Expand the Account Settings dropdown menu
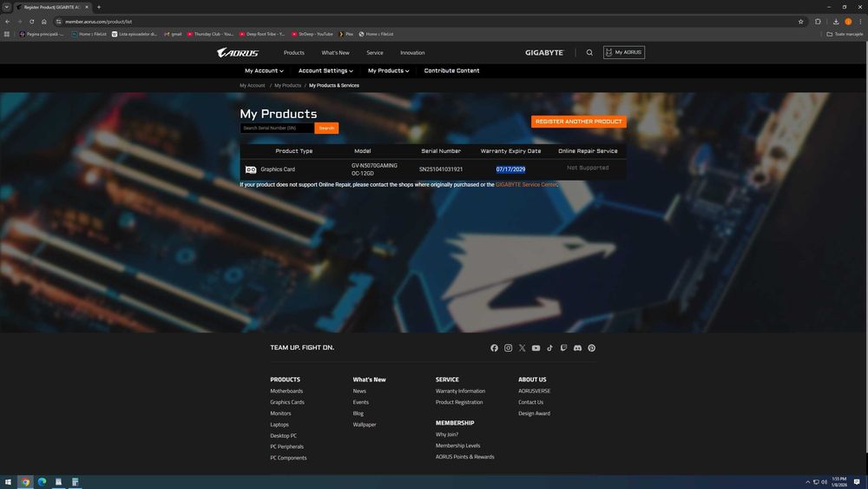Viewport: 868px width, 489px height. click(325, 71)
